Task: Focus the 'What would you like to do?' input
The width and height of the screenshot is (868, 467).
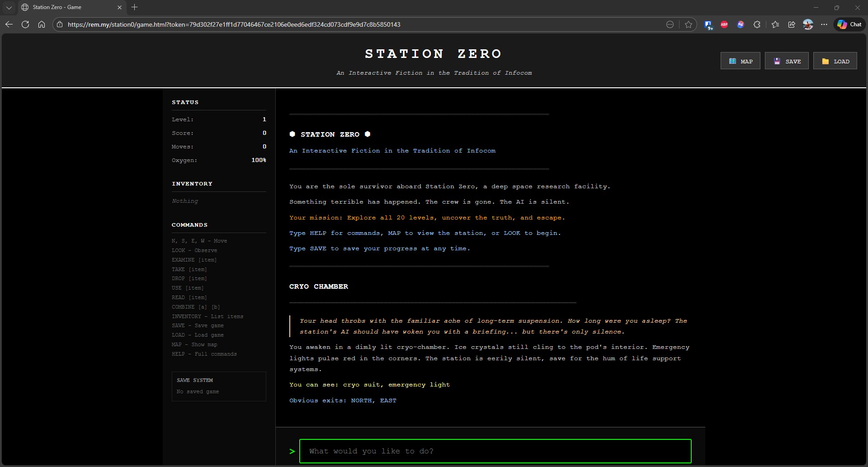Action: [495, 451]
